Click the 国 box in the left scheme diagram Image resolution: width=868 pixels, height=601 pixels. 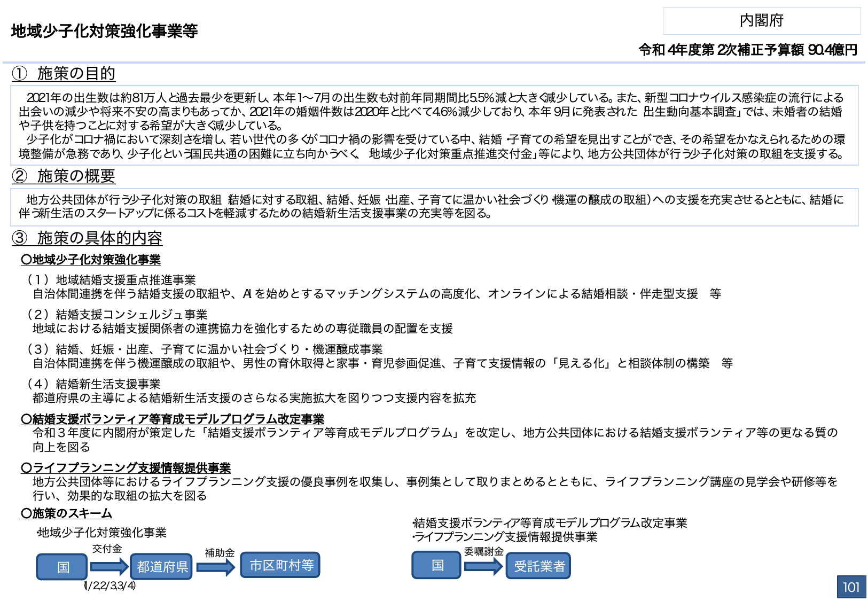click(61, 567)
